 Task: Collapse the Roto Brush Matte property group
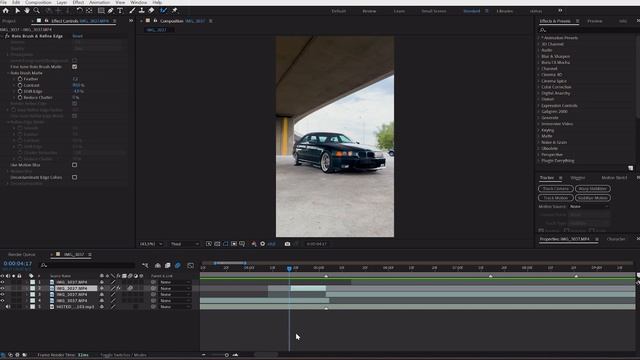coord(8,73)
